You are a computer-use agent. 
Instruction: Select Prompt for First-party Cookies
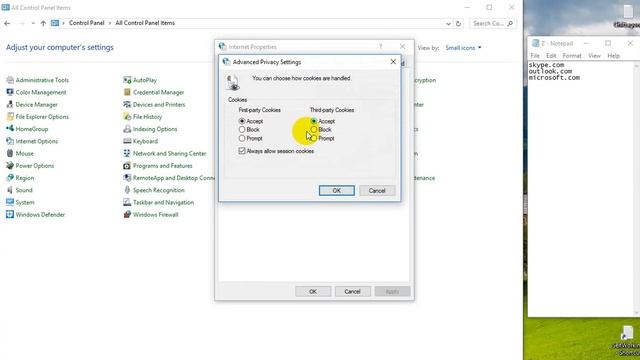tap(242, 139)
